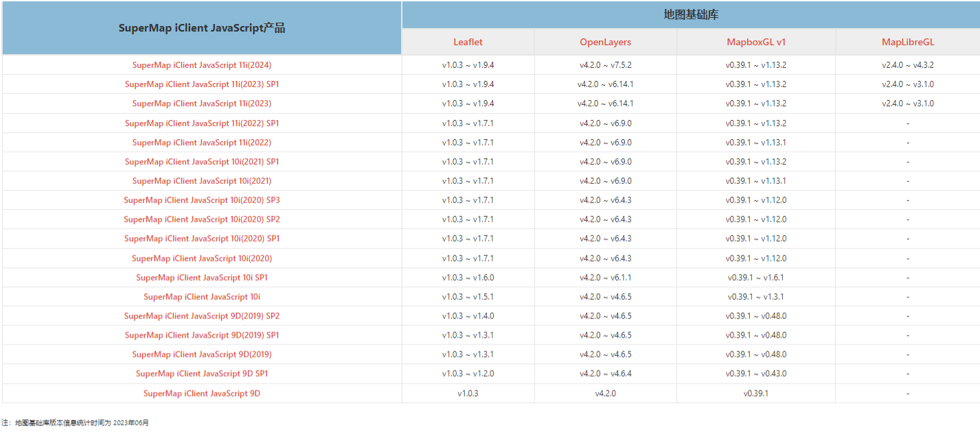The width and height of the screenshot is (980, 433).
Task: Select OpenLayers cell in 10i(2020) row
Action: (x=605, y=259)
